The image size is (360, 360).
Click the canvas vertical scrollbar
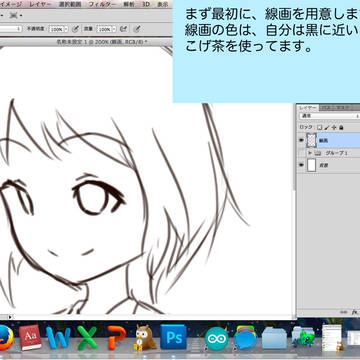coord(294,147)
